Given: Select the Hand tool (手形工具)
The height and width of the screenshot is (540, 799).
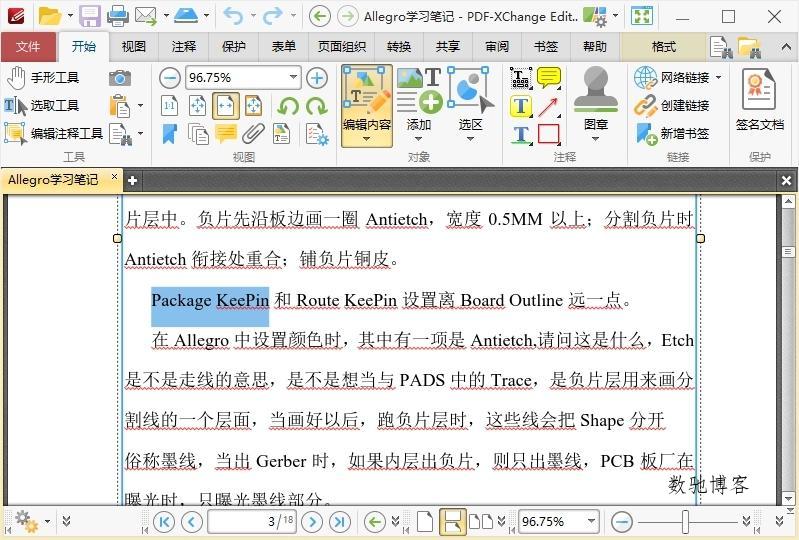Looking at the screenshot, I should (x=43, y=78).
